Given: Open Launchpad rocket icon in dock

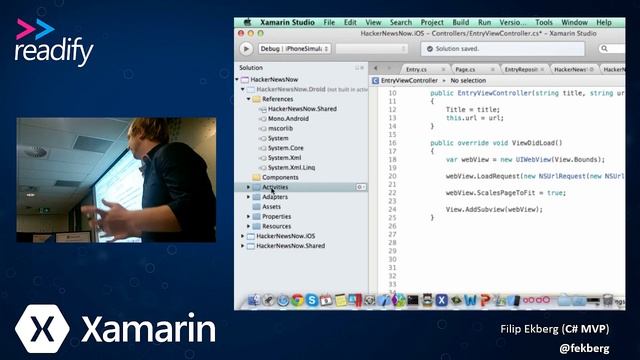Looking at the screenshot, I should pyautogui.click(x=268, y=300).
